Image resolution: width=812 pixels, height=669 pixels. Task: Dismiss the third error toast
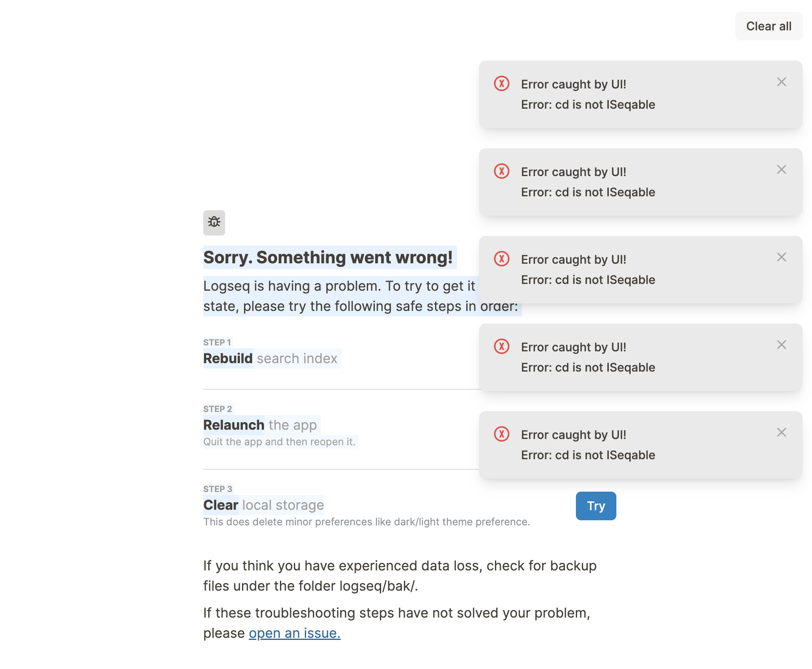pyautogui.click(x=782, y=257)
